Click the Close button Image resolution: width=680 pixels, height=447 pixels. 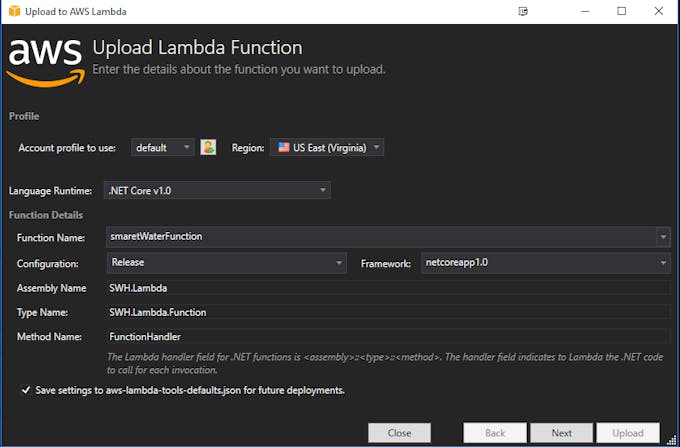click(x=399, y=433)
